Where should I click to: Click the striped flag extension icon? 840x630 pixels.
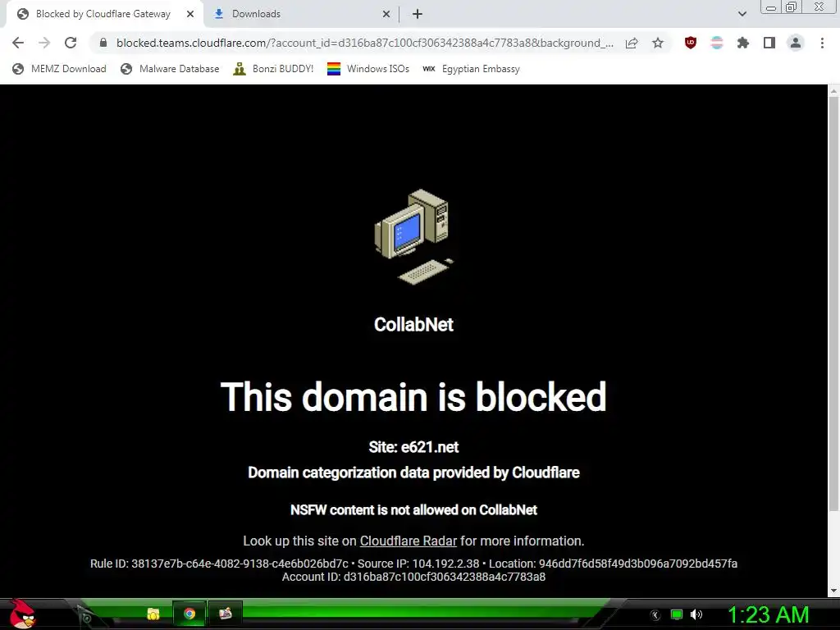[717, 43]
